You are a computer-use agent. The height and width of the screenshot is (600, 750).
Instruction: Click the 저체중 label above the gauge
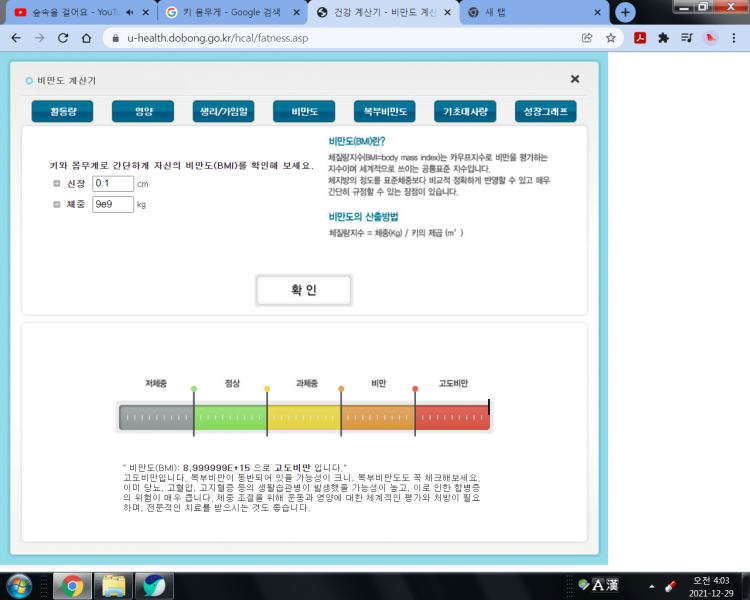[x=156, y=383]
